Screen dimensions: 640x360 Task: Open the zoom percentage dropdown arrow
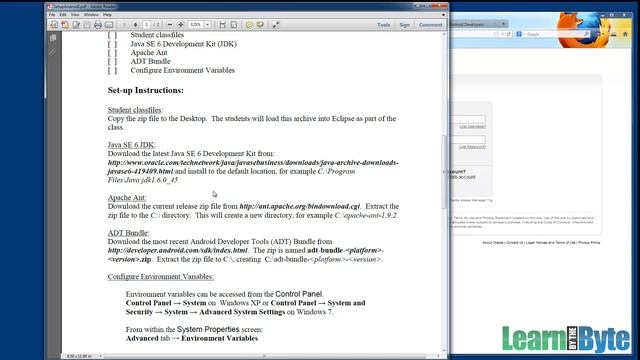pyautogui.click(x=207, y=25)
